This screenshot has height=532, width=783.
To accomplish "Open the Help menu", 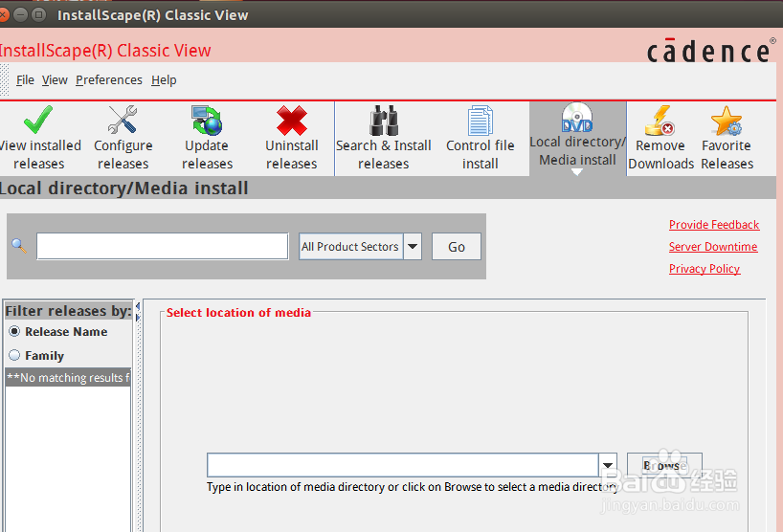I will coord(164,79).
